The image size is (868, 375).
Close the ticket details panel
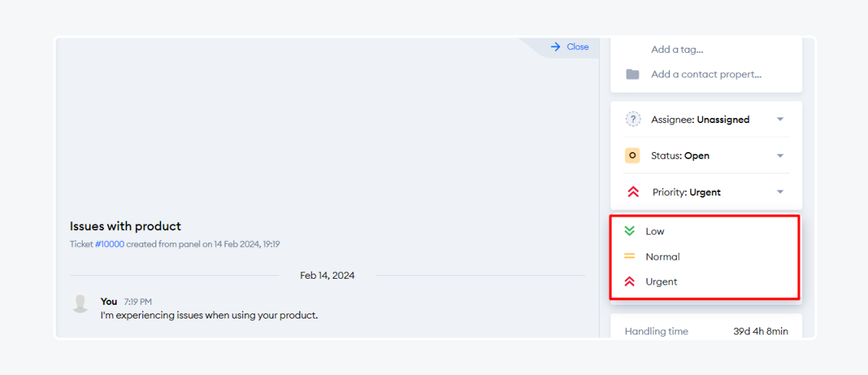point(577,47)
